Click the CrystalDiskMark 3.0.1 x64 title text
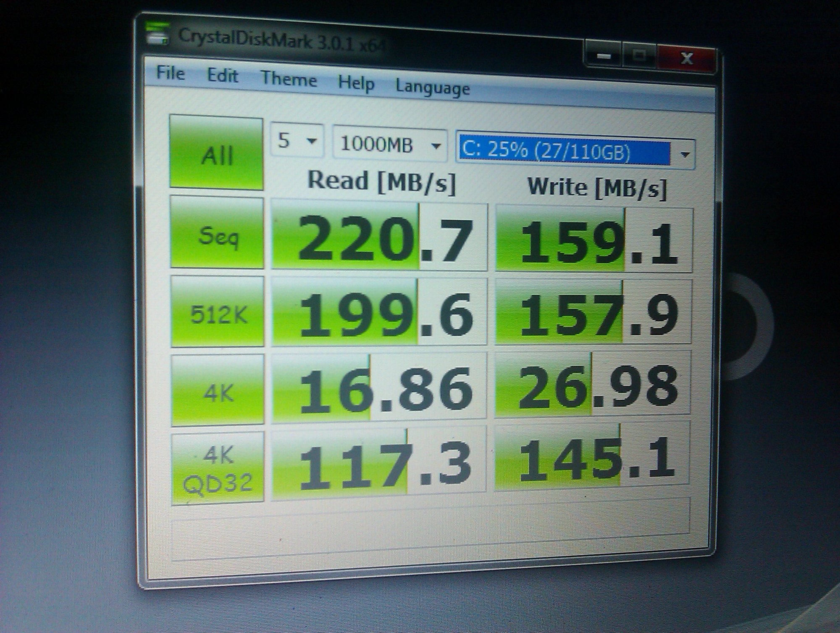Image resolution: width=840 pixels, height=633 pixels. 282,41
